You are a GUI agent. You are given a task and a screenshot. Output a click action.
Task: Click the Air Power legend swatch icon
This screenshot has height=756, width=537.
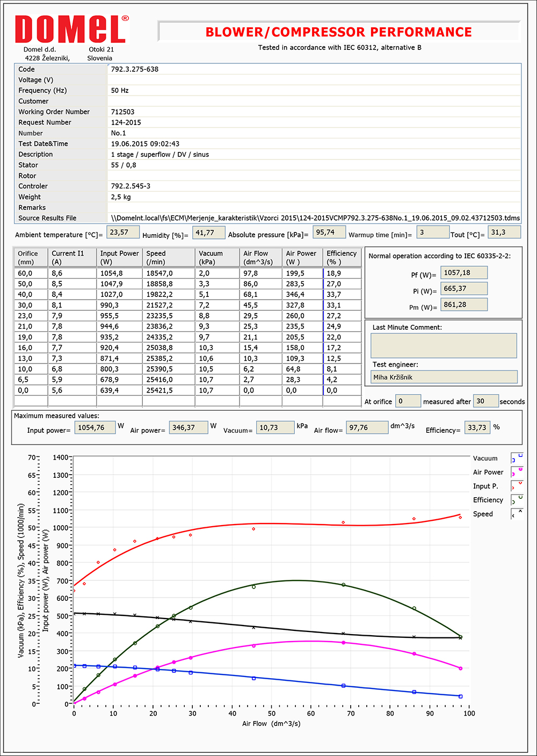pyautogui.click(x=517, y=473)
